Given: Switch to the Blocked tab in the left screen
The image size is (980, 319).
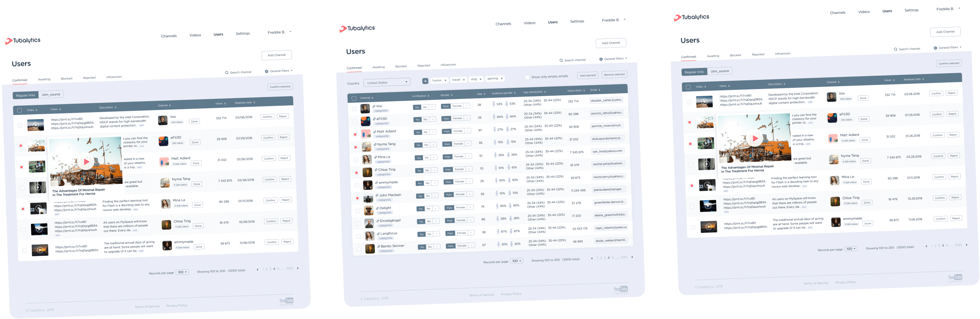Looking at the screenshot, I should 67,79.
